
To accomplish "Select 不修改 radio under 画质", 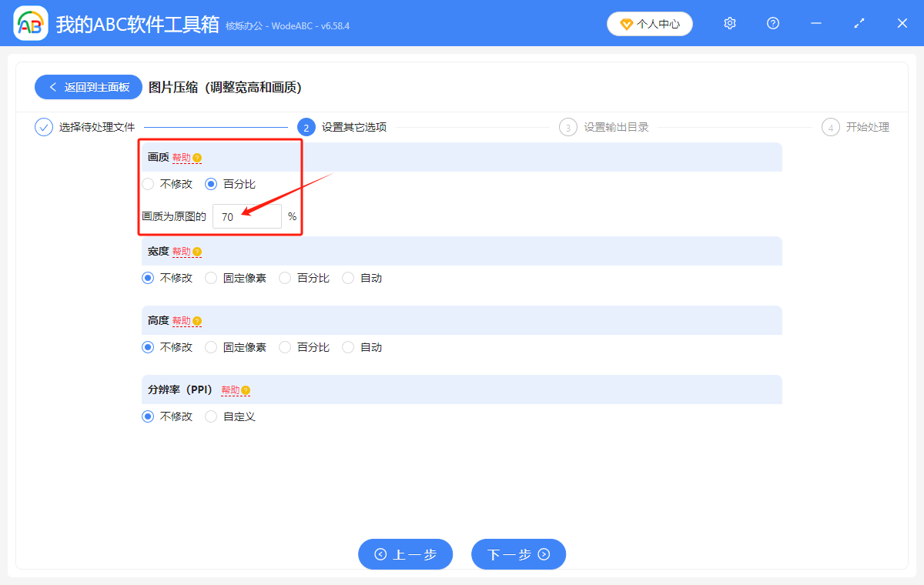I will 147,183.
